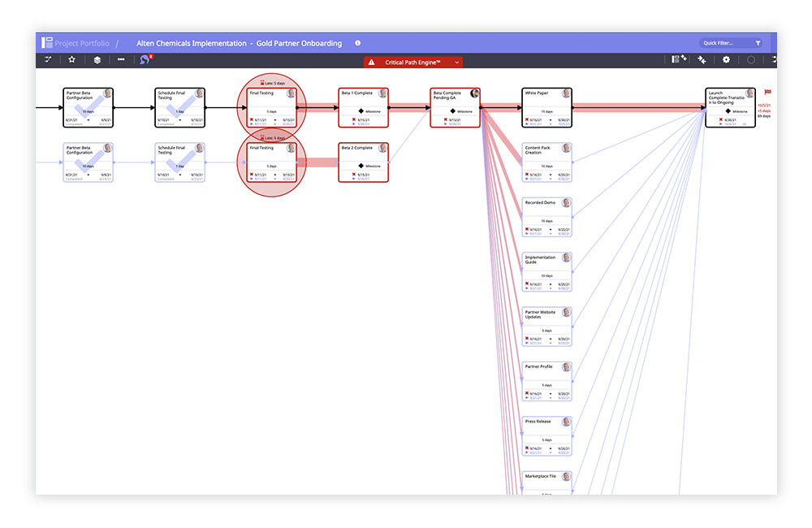Select the star favorite icon in the toolbar
This screenshot has height=528, width=812.
71,59
